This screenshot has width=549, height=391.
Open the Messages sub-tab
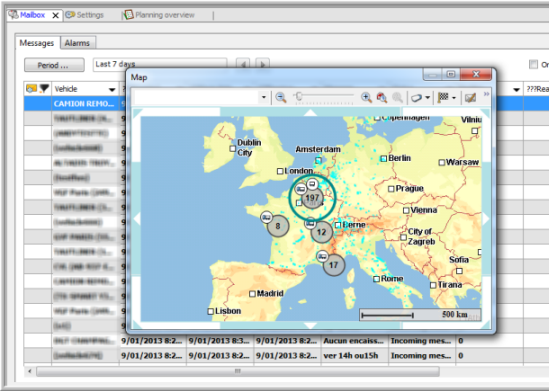(x=37, y=43)
